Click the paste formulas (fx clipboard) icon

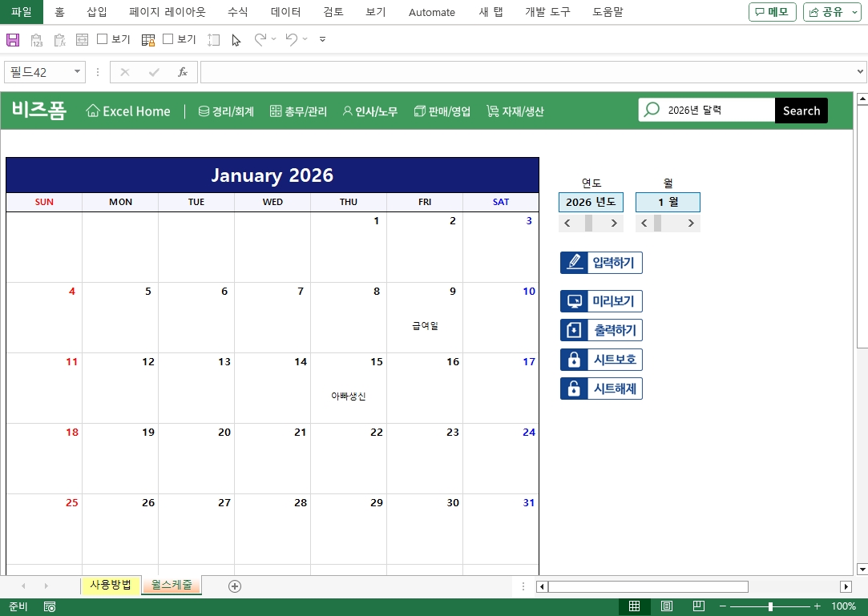(59, 40)
